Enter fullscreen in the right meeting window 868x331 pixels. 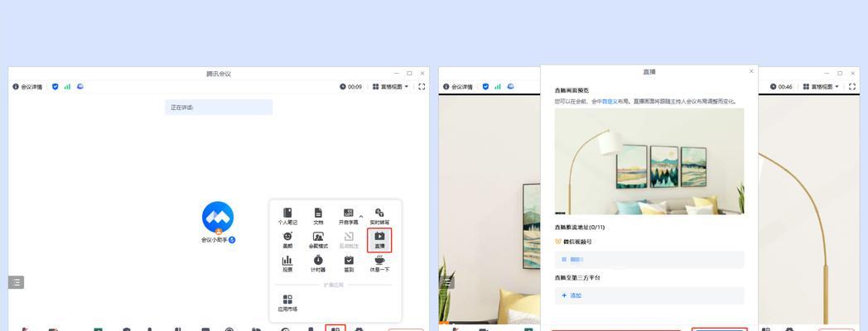pos(852,87)
